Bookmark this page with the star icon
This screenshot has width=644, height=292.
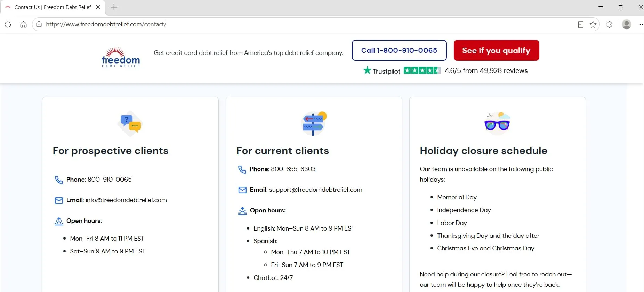593,24
